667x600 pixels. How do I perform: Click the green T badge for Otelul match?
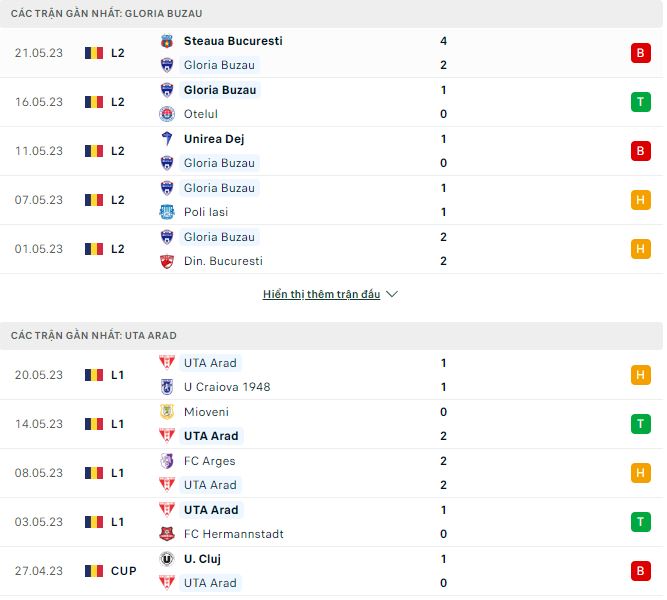[x=641, y=102]
